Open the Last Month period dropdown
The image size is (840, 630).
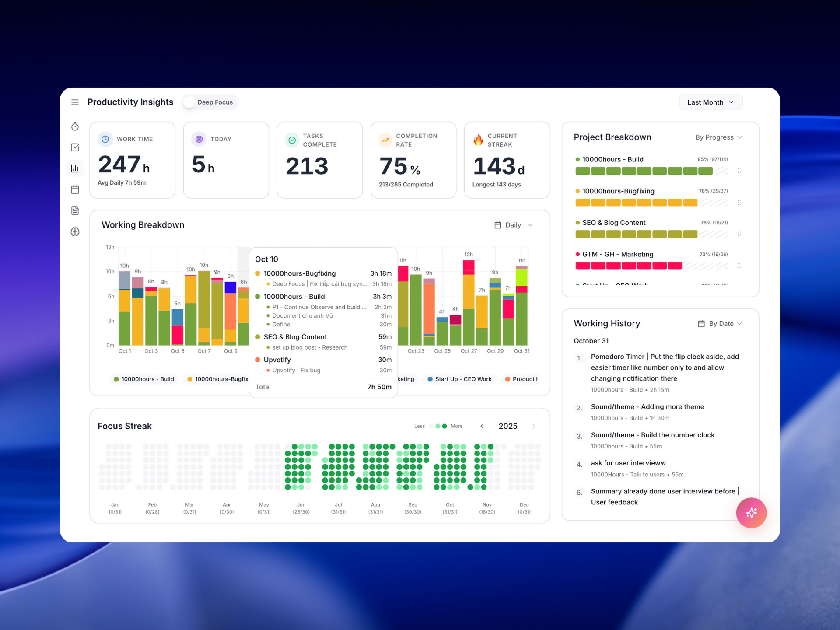710,102
